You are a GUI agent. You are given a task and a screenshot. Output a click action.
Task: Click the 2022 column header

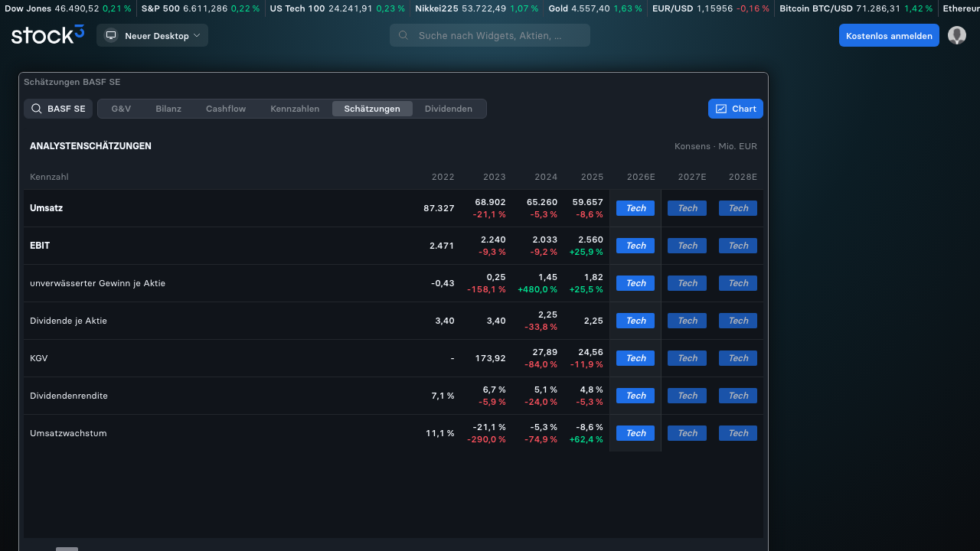[443, 177]
